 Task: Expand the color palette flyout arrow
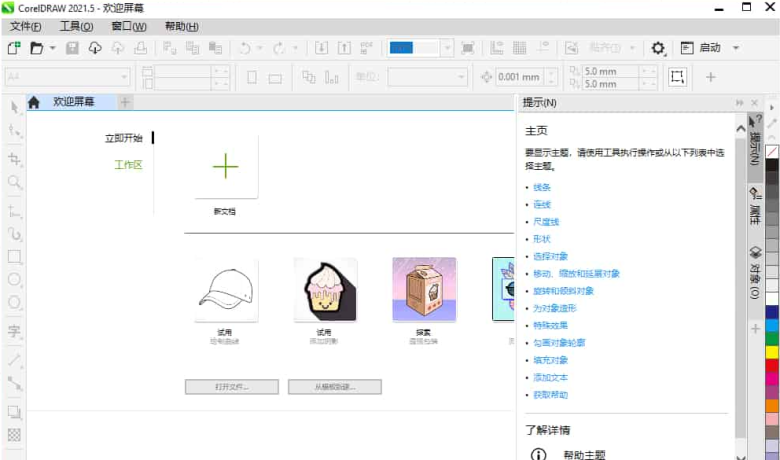(x=772, y=107)
